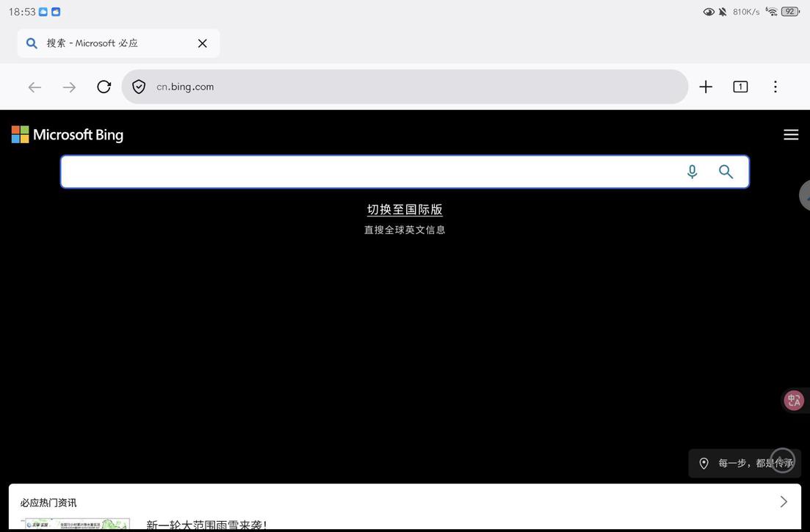Go forward to next page
This screenshot has height=532, width=810.
pos(69,87)
